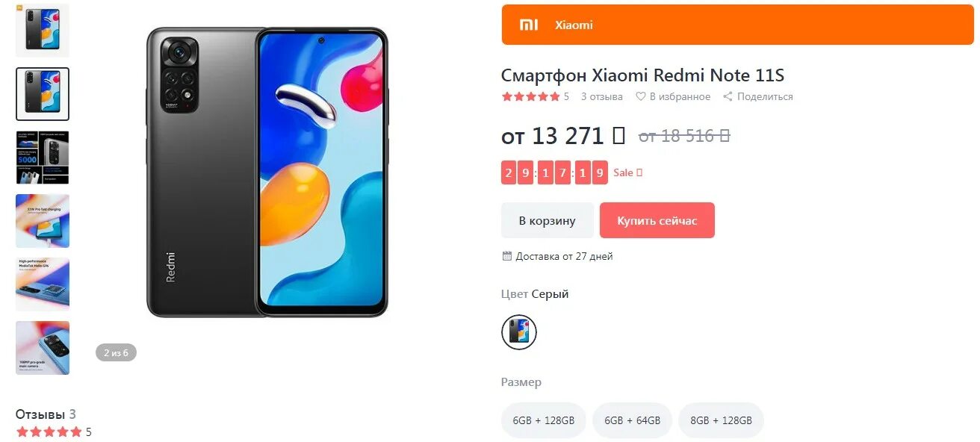Open the 3 отзыва reviews link

(x=602, y=96)
